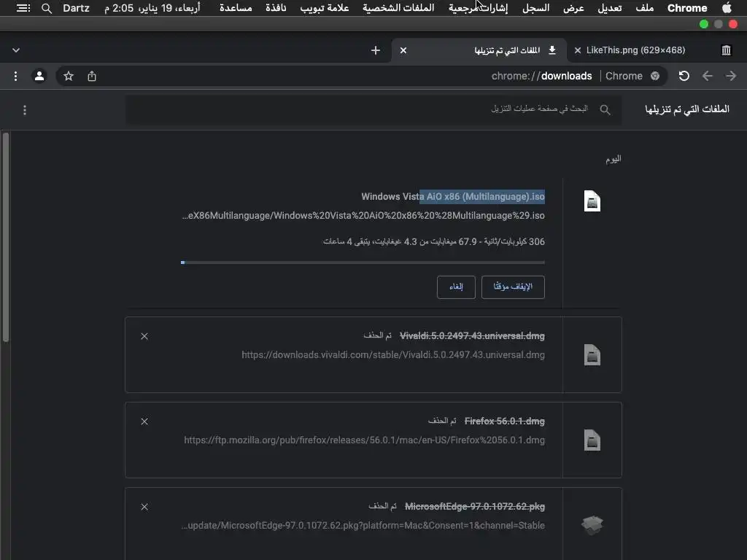Open Control Center icon in menu bar
The width and height of the screenshot is (747, 560).
coord(23,8)
